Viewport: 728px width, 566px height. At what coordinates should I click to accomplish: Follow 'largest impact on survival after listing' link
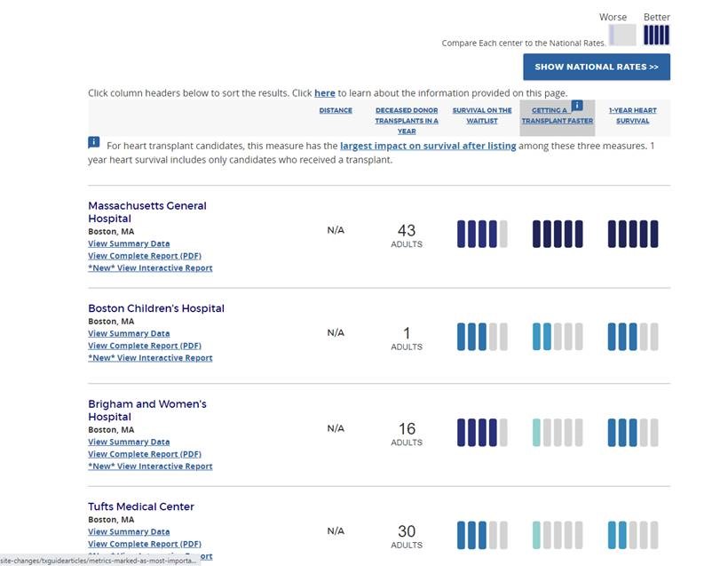coord(428,146)
